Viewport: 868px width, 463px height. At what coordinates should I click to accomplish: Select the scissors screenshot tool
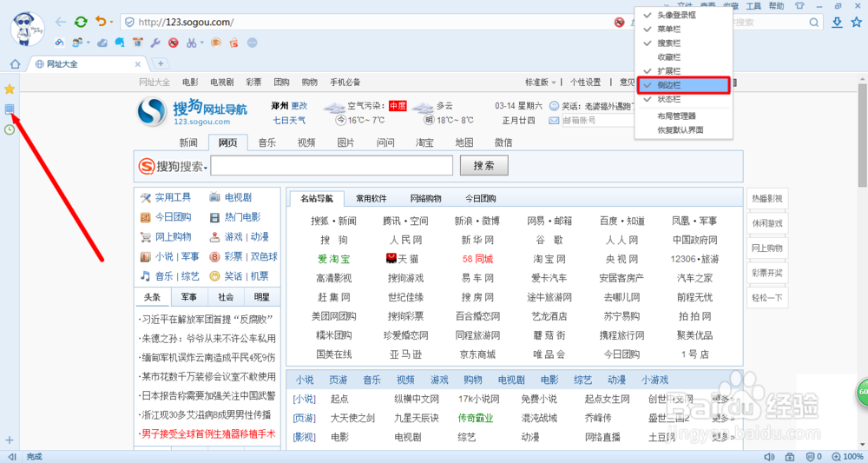[x=191, y=43]
